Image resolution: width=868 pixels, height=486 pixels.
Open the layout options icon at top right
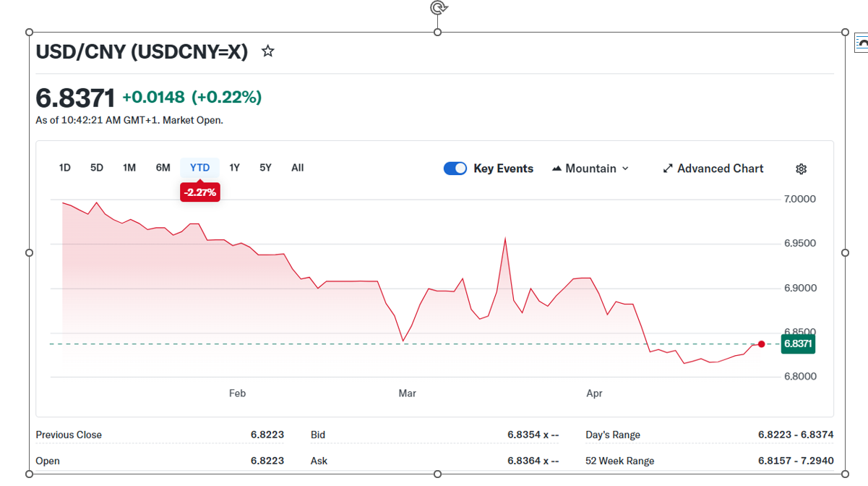pos(861,43)
